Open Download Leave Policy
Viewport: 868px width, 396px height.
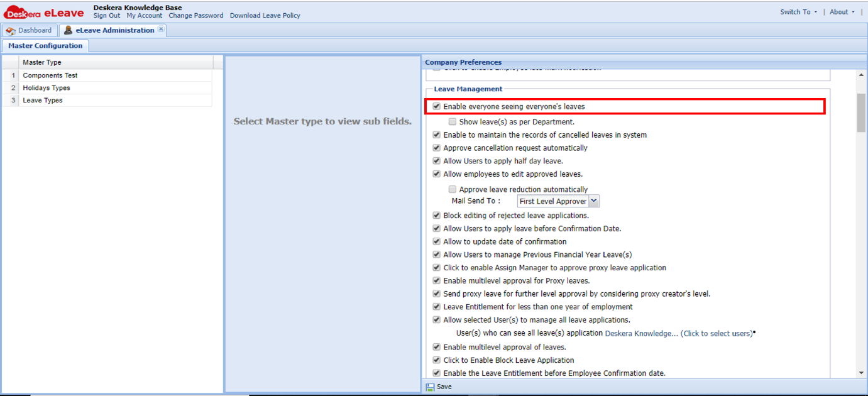click(265, 15)
